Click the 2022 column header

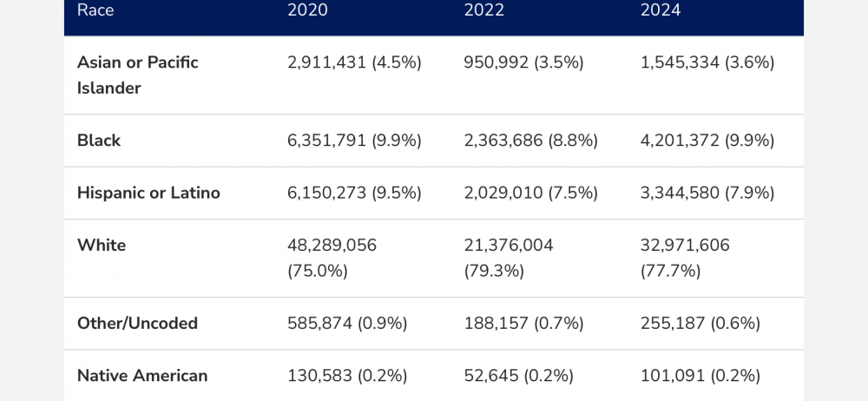[484, 10]
